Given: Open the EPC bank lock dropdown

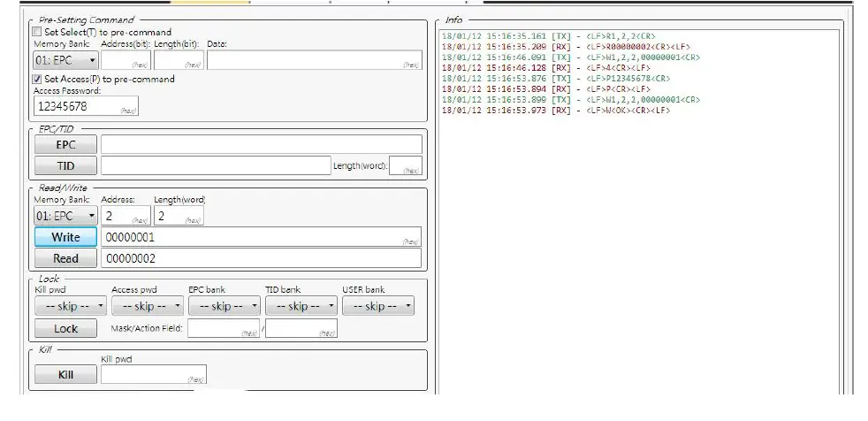Looking at the screenshot, I should (x=225, y=306).
